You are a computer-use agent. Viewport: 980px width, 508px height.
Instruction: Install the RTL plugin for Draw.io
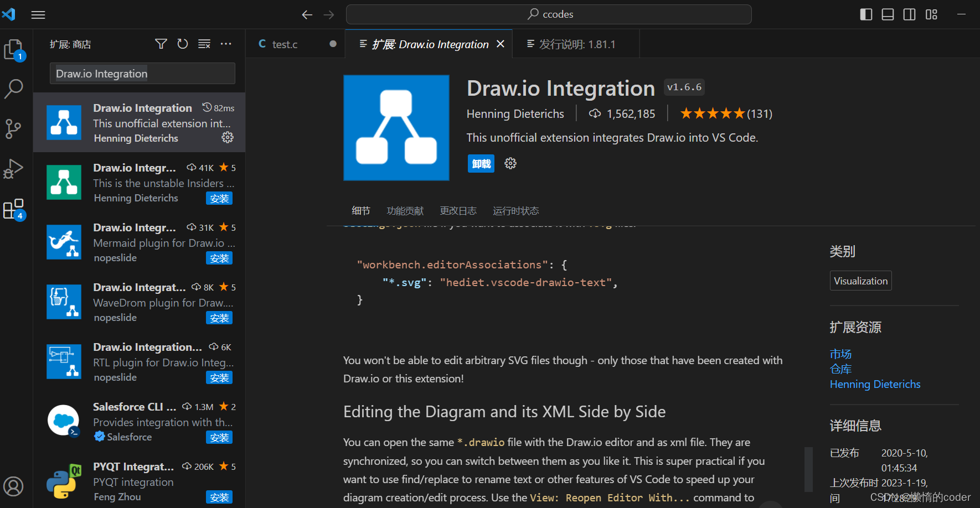[x=219, y=377]
